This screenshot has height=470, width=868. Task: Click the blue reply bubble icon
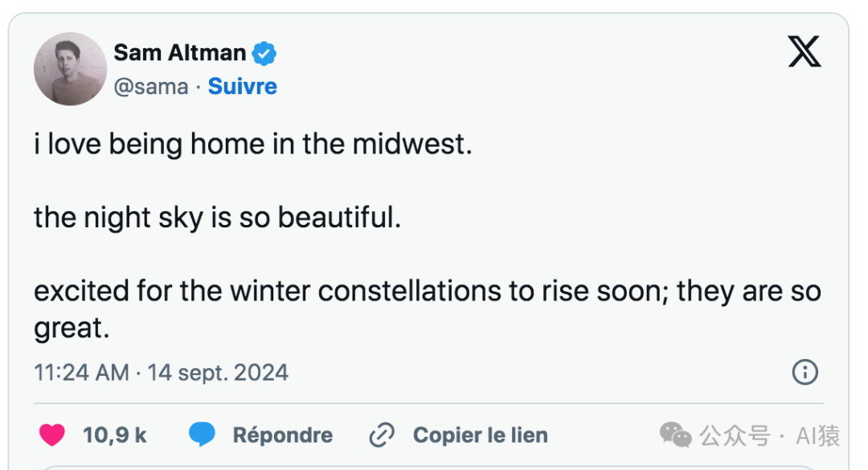coord(203,435)
